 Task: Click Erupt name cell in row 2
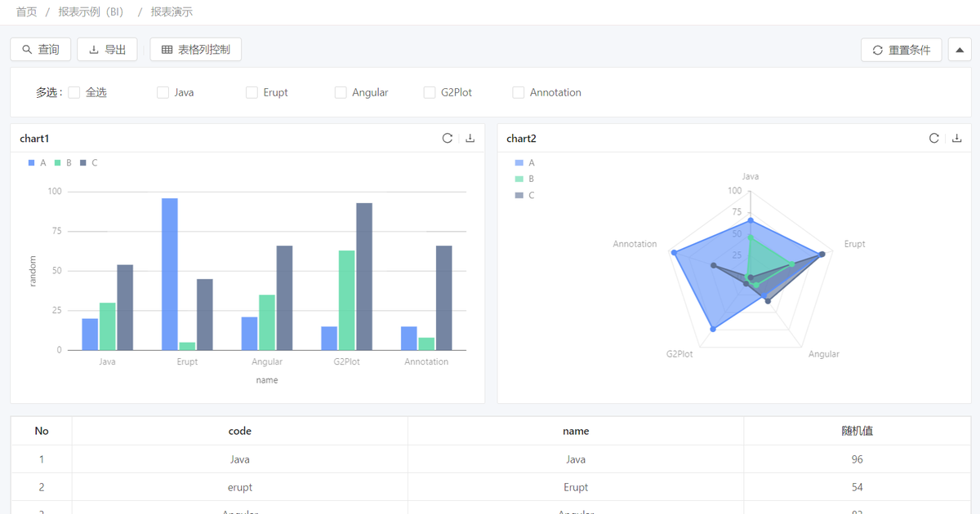pos(576,487)
